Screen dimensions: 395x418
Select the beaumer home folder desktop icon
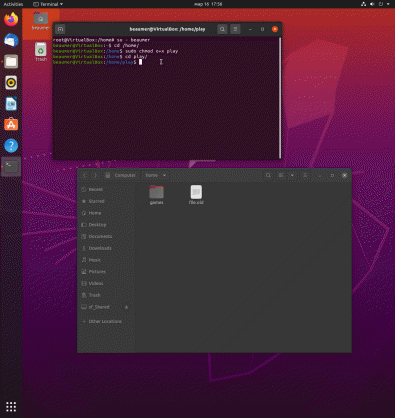click(41, 21)
